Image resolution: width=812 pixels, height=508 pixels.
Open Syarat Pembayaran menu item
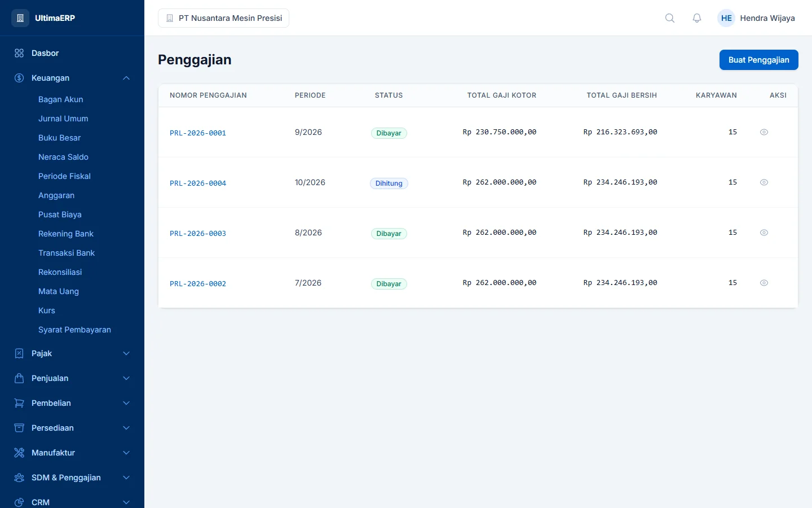(74, 330)
